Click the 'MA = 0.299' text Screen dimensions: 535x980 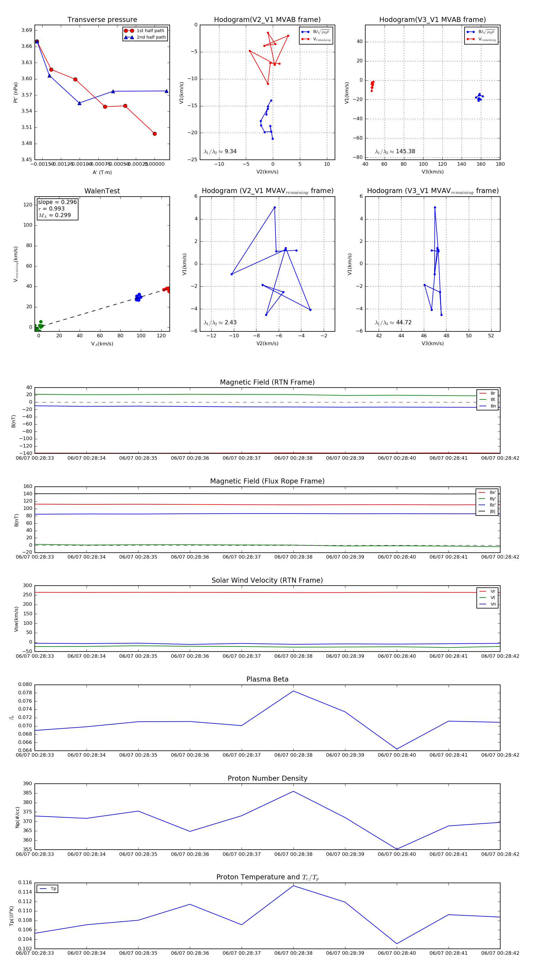coord(54,215)
